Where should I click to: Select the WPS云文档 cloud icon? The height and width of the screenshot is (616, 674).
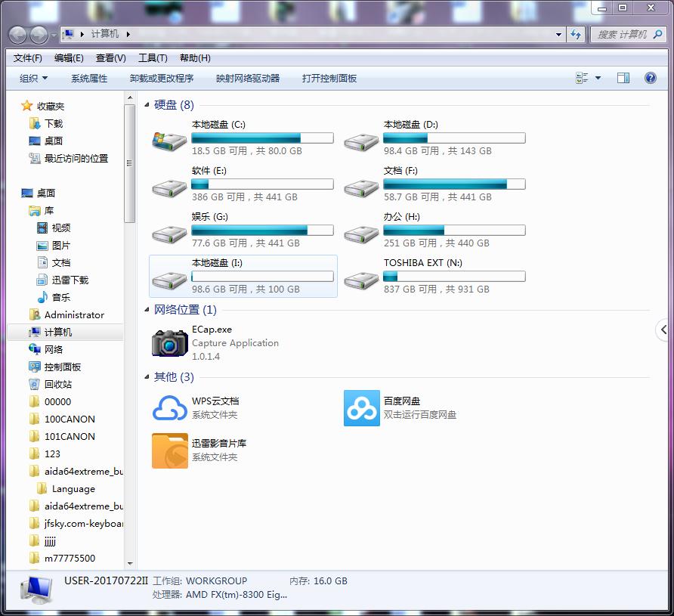coord(169,408)
